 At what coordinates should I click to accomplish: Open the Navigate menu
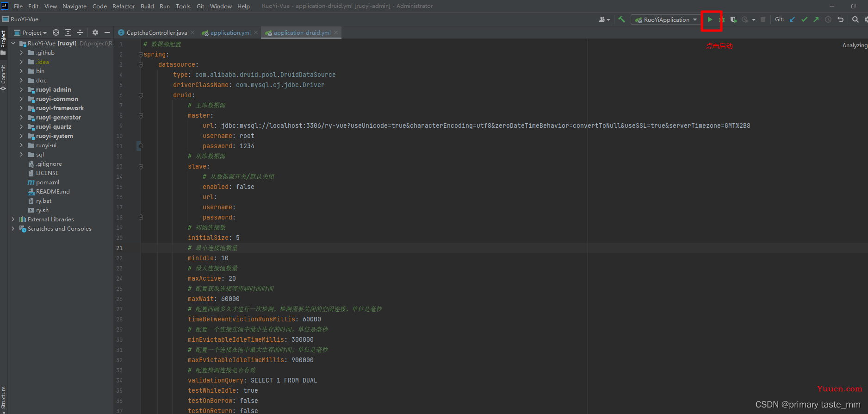click(x=74, y=6)
